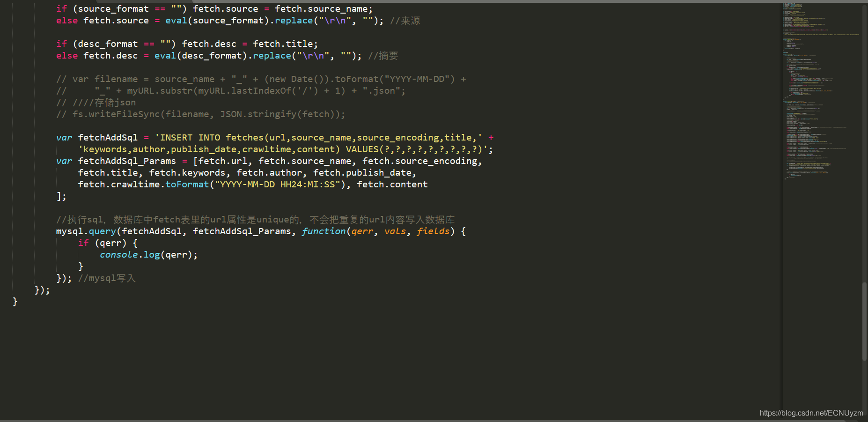Click the 'if (qerr) {' line
Screen dimensions: 868x422
coord(108,243)
